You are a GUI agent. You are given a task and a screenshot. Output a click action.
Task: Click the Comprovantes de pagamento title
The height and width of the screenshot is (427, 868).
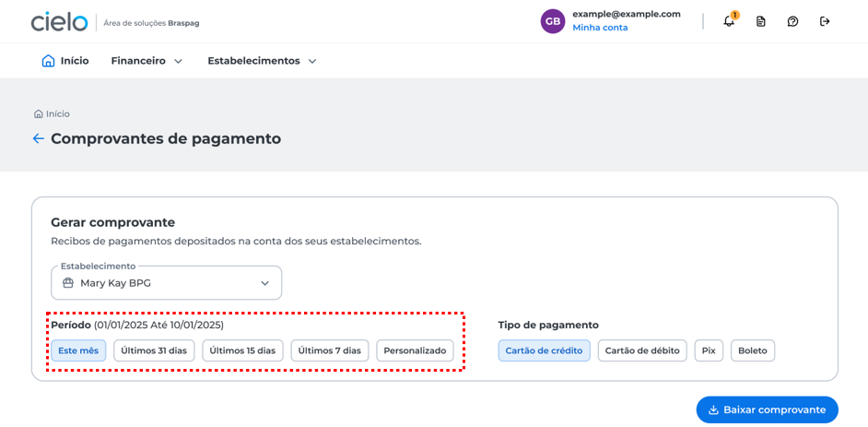(x=166, y=138)
